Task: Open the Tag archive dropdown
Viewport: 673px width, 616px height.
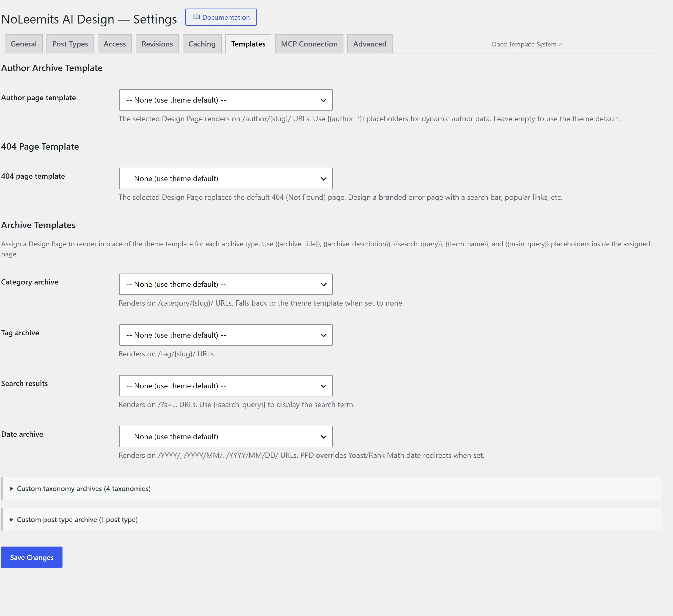Action: coord(226,335)
